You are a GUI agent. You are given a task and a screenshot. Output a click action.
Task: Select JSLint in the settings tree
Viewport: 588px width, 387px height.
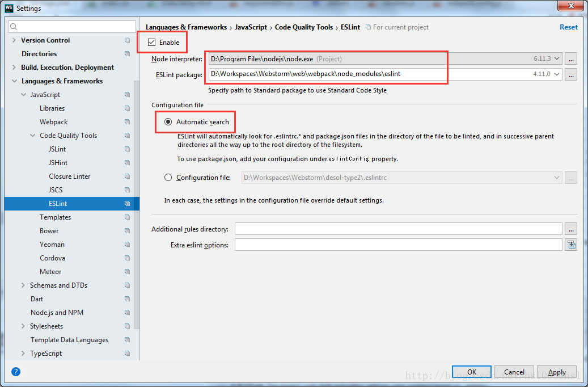(x=57, y=149)
